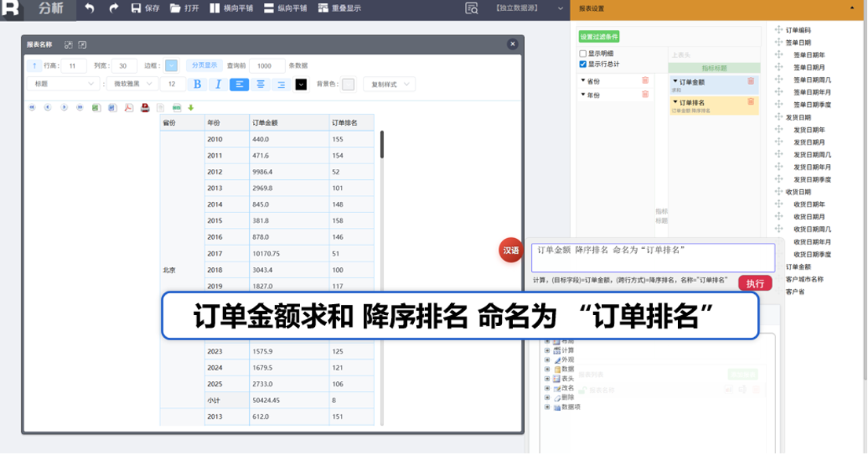Toggle Bold formatting
This screenshot has width=868, height=462.
point(197,84)
